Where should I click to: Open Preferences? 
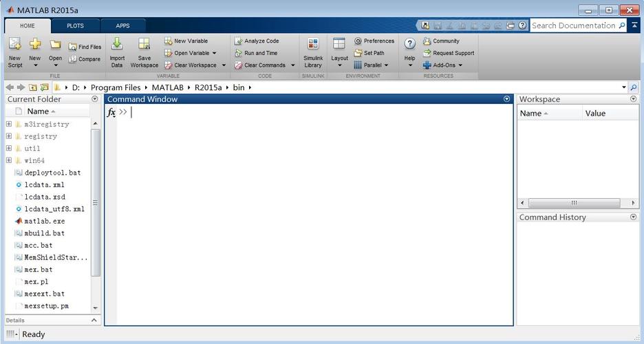tap(374, 41)
